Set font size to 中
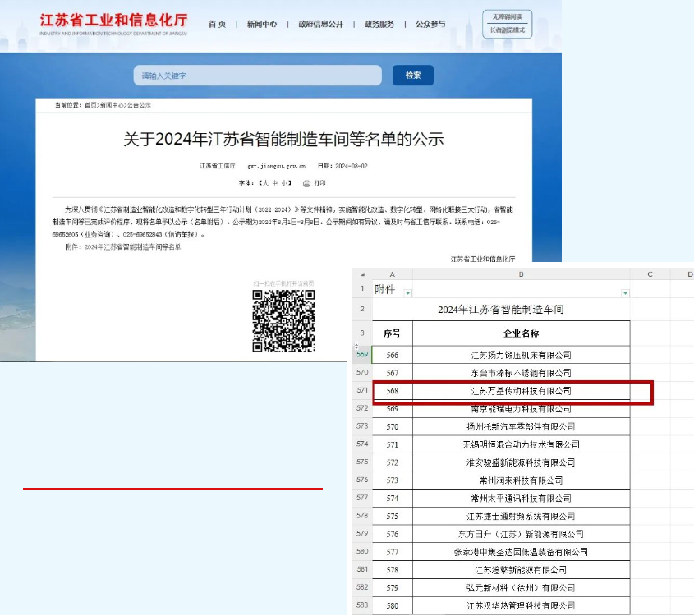 tap(275, 183)
